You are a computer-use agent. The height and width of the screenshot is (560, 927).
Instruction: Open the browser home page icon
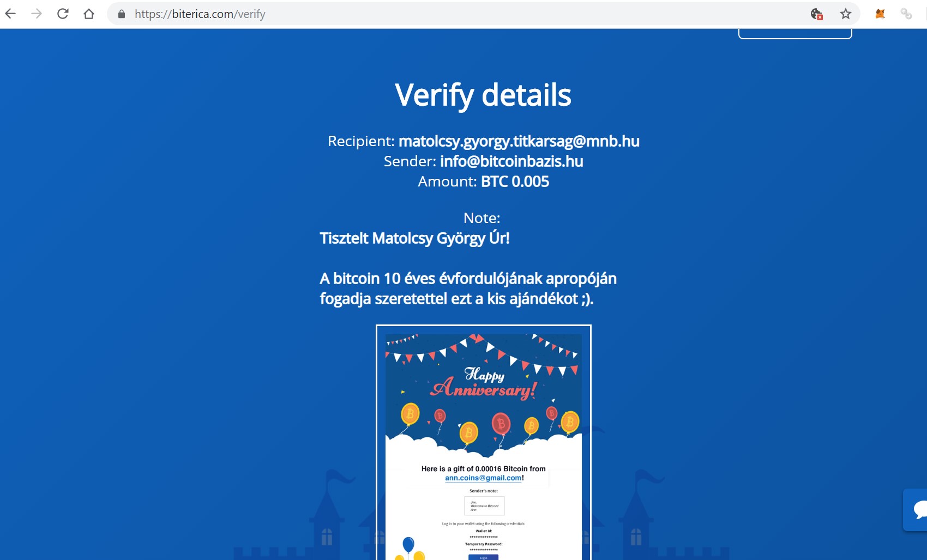[89, 14]
